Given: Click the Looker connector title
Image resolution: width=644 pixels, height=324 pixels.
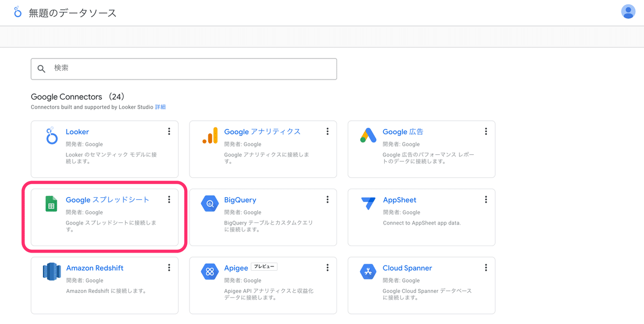Looking at the screenshot, I should tap(77, 132).
